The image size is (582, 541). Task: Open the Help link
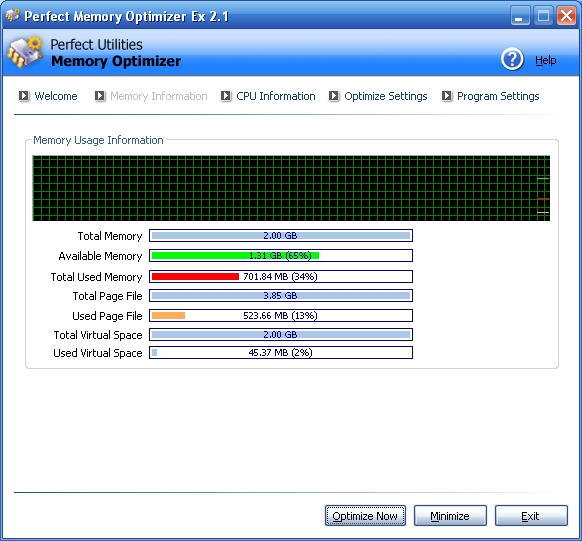(x=545, y=60)
